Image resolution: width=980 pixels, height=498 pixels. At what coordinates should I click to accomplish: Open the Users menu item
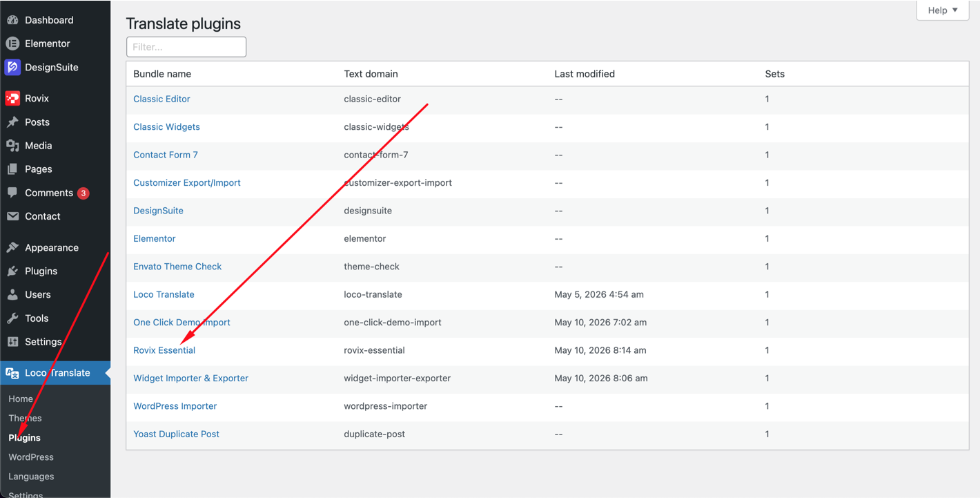38,295
